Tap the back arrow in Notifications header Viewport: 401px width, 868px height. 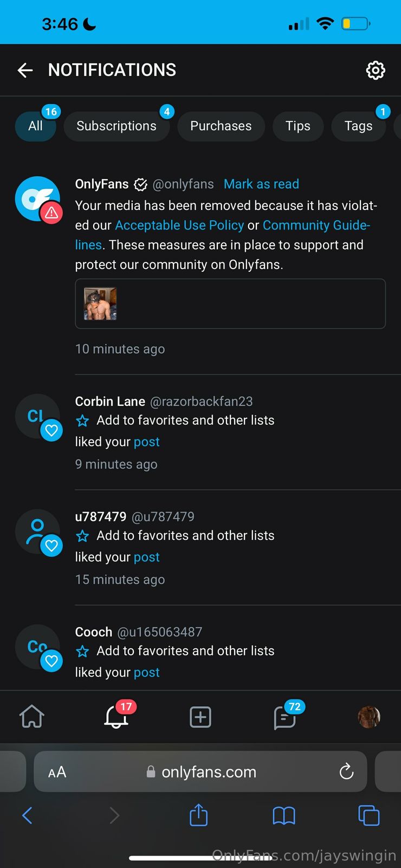click(x=25, y=70)
